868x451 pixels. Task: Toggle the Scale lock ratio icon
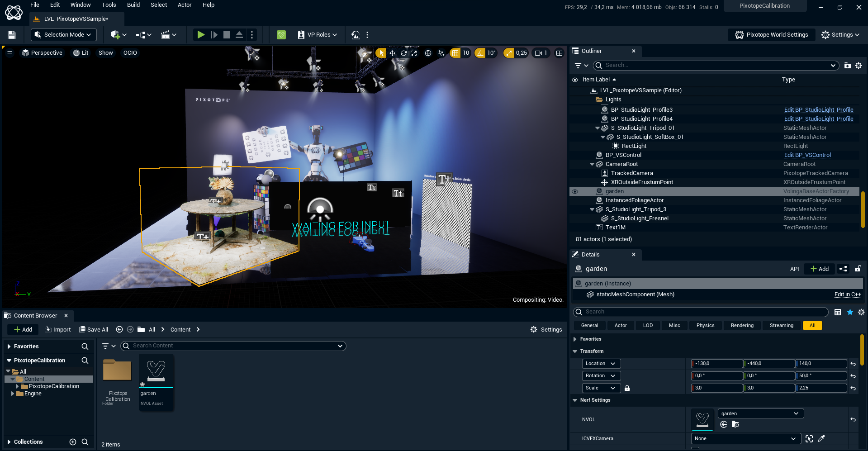click(627, 388)
